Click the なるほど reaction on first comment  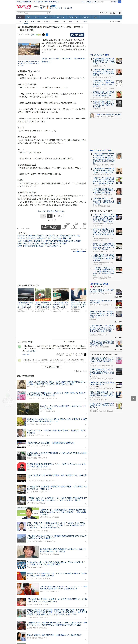(70, 355)
